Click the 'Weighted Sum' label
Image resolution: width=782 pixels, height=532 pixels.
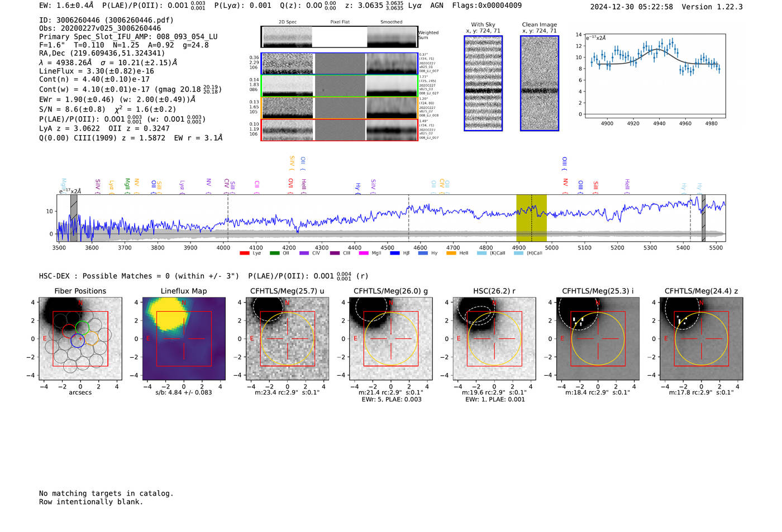(x=428, y=35)
